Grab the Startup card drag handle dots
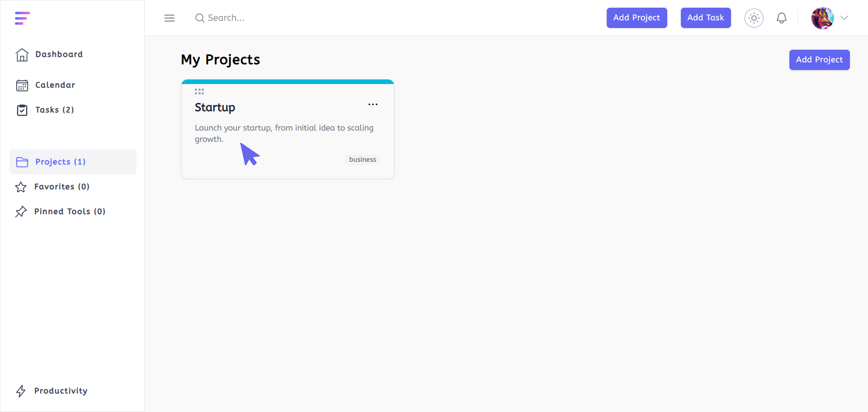This screenshot has width=868, height=412. click(199, 91)
